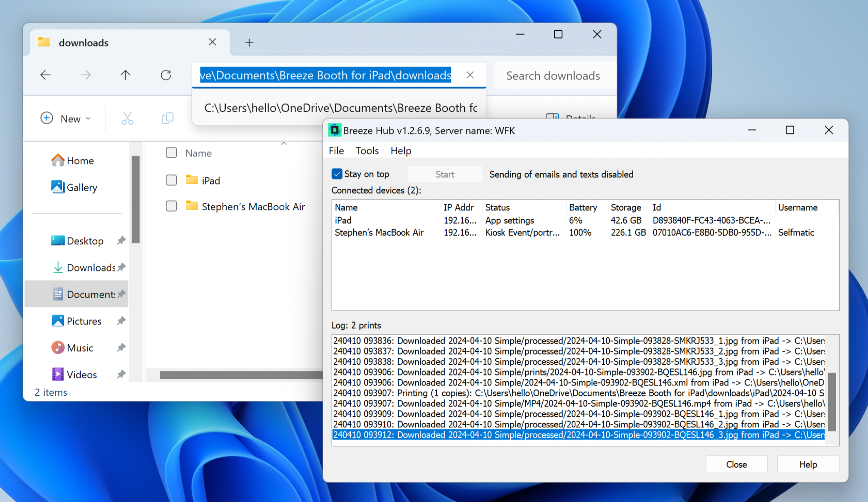Click the Copy icon in toolbar
Viewport: 868px width, 502px height.
(x=167, y=119)
